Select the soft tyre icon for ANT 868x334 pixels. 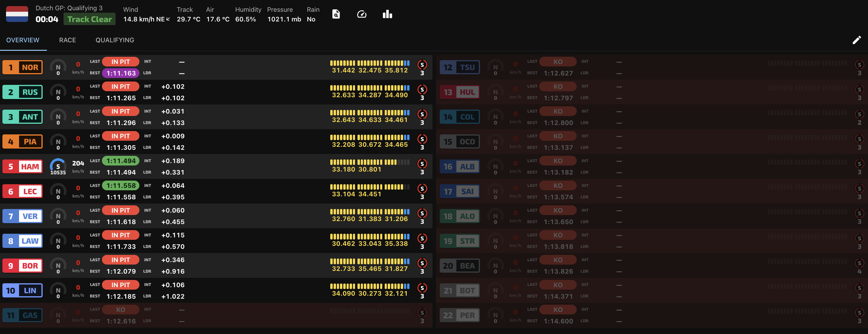pos(422,114)
